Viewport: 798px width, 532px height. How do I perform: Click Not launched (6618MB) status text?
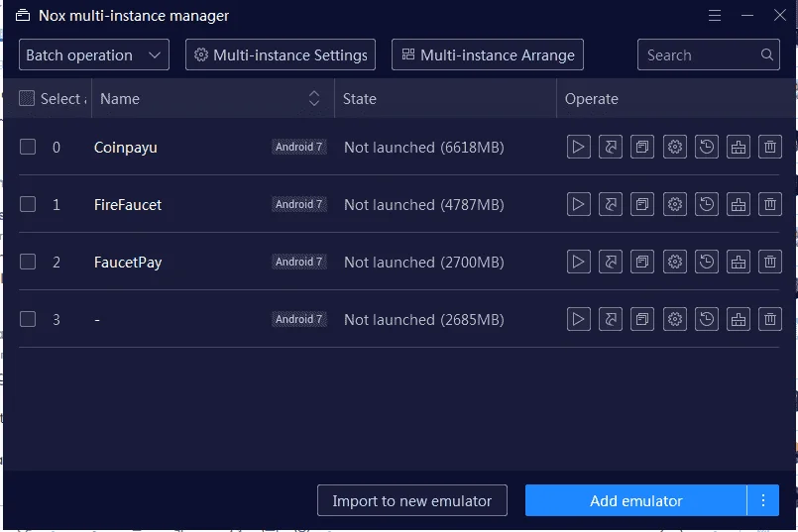point(424,148)
